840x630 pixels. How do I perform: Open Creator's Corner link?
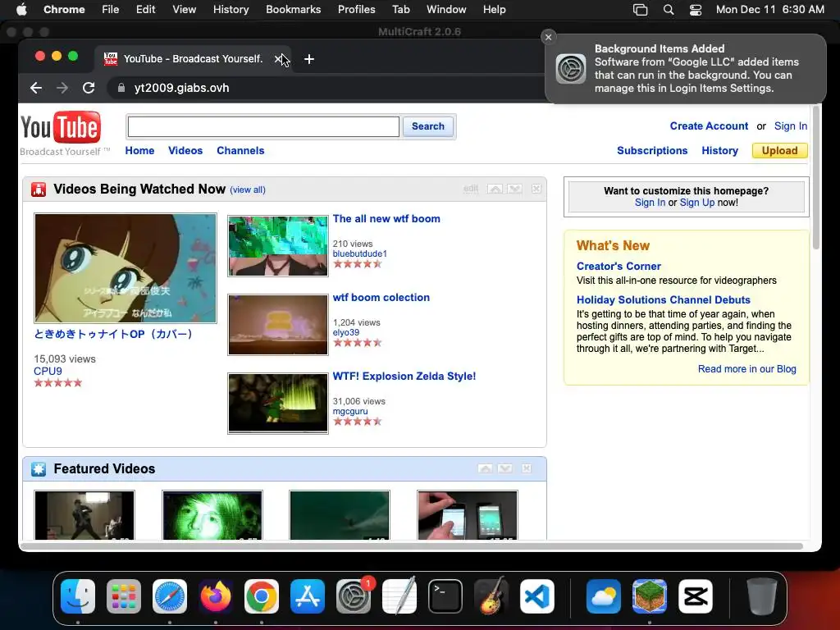coord(619,267)
